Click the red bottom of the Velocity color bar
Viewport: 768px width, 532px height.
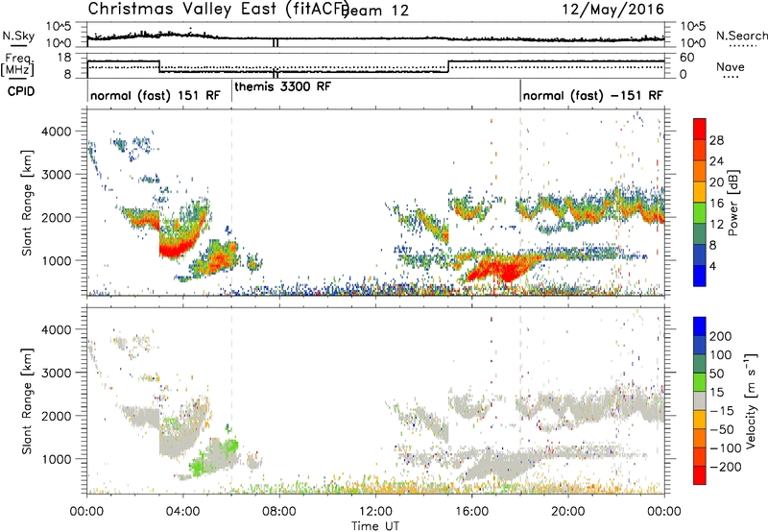[700, 475]
